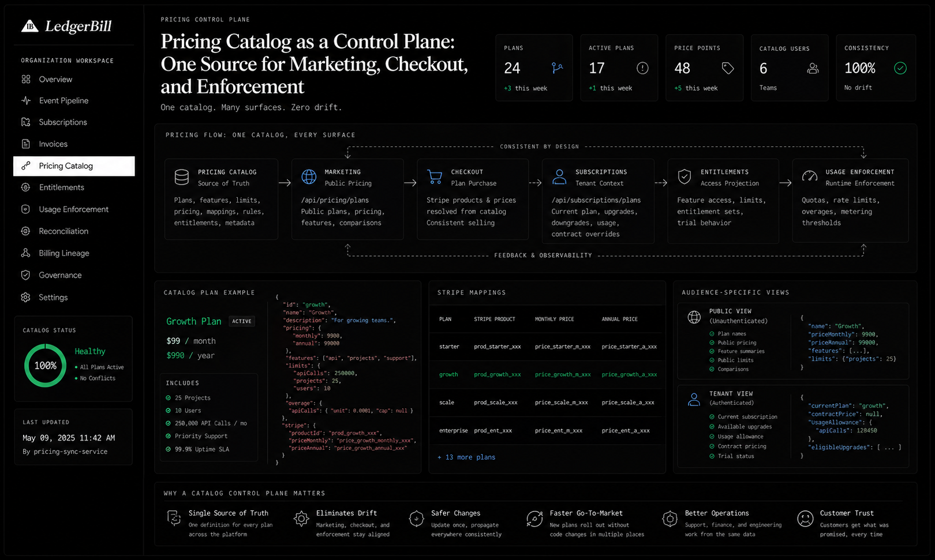The width and height of the screenshot is (935, 560).
Task: Click the Billing Lineage sidebar icon
Action: [26, 253]
